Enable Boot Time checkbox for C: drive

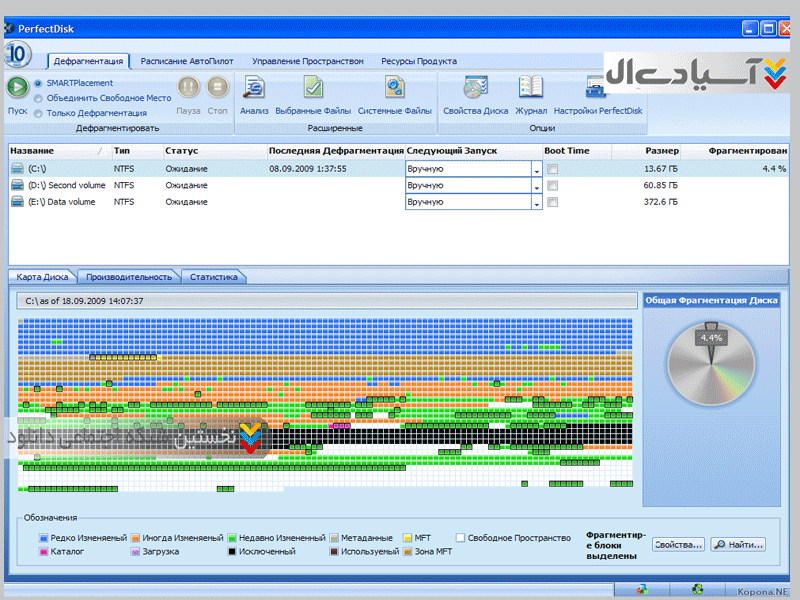(x=552, y=169)
